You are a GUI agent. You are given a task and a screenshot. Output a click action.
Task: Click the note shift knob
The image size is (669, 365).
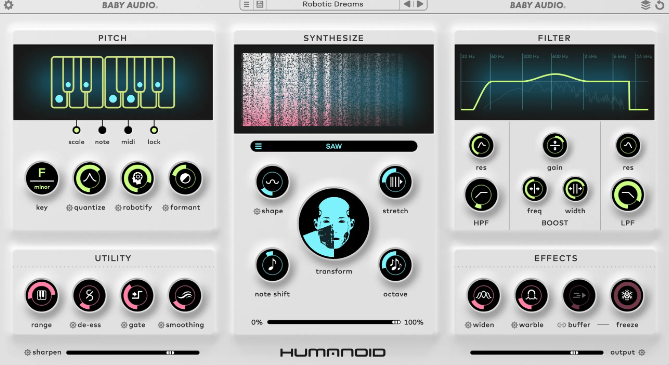pyautogui.click(x=272, y=265)
